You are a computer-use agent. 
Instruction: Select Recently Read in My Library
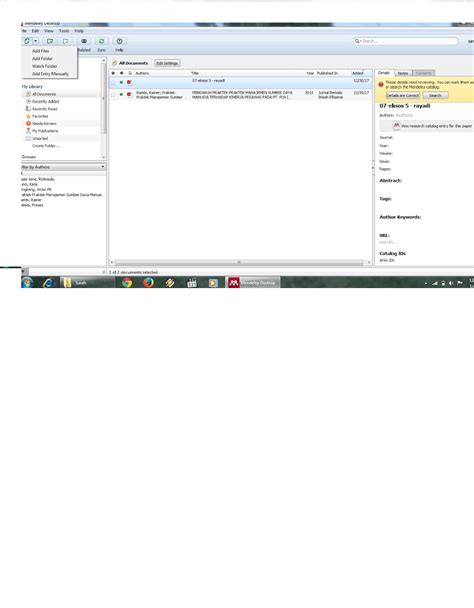tap(45, 109)
